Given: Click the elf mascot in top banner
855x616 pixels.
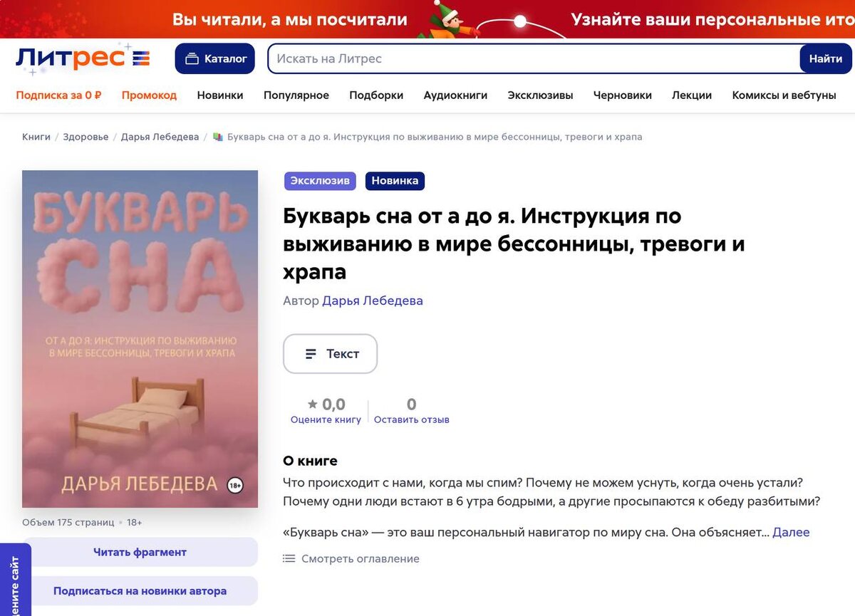Looking at the screenshot, I should pyautogui.click(x=450, y=19).
